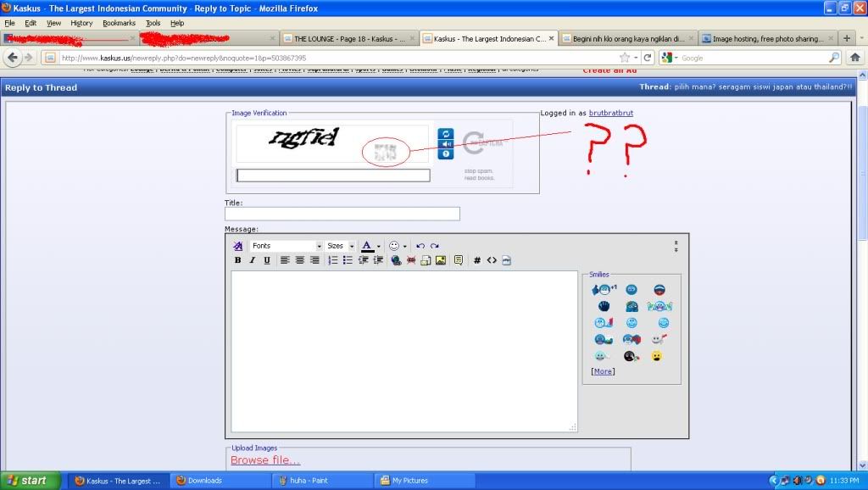Open the bookmark star dropdown arrow
Viewport: 868px width, 490px height.
pyautogui.click(x=636, y=58)
